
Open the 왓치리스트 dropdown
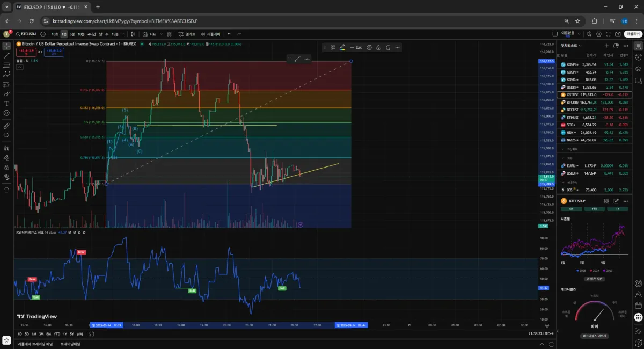[570, 46]
